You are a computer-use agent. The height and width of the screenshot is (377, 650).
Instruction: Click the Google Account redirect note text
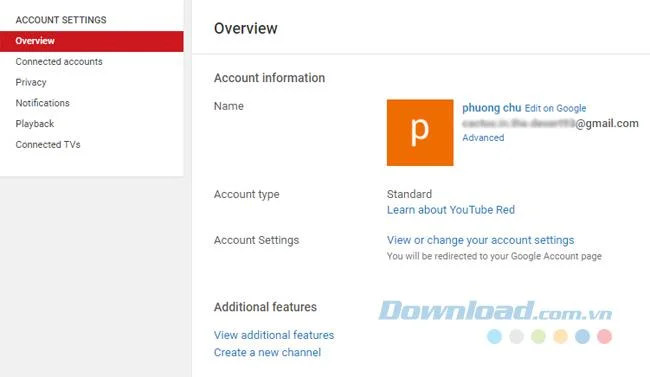[494, 256]
